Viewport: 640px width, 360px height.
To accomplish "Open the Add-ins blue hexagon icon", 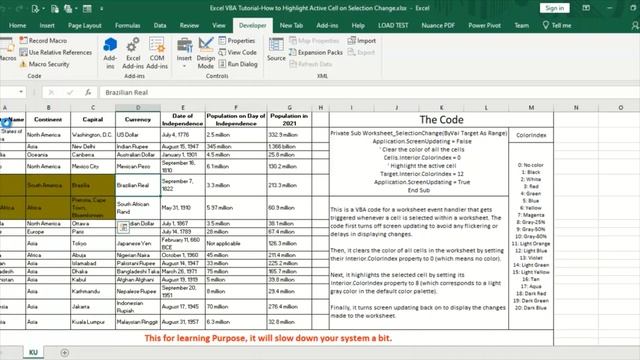I will tap(110, 45).
